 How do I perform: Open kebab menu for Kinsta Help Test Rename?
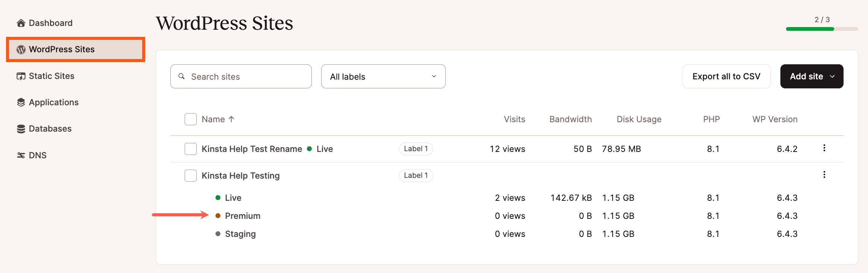tap(824, 148)
